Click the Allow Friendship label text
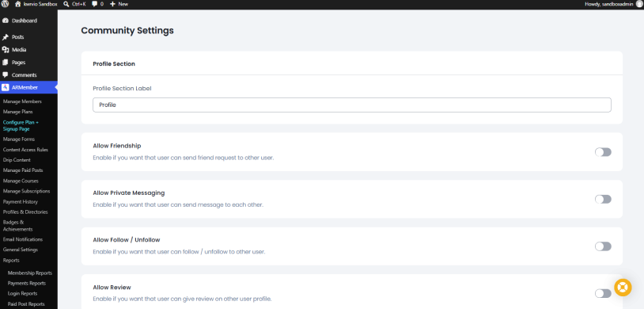 [117, 146]
